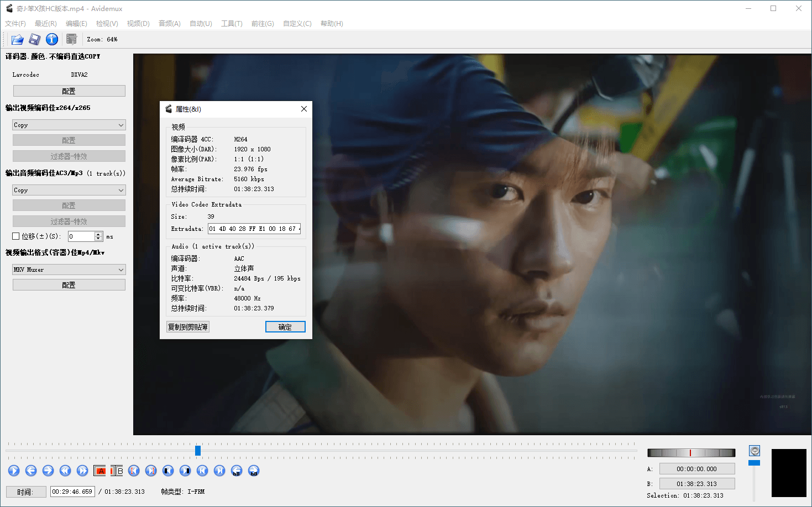Viewport: 812px width, 507px height.
Task: Save the video with the save icon
Action: pos(34,39)
